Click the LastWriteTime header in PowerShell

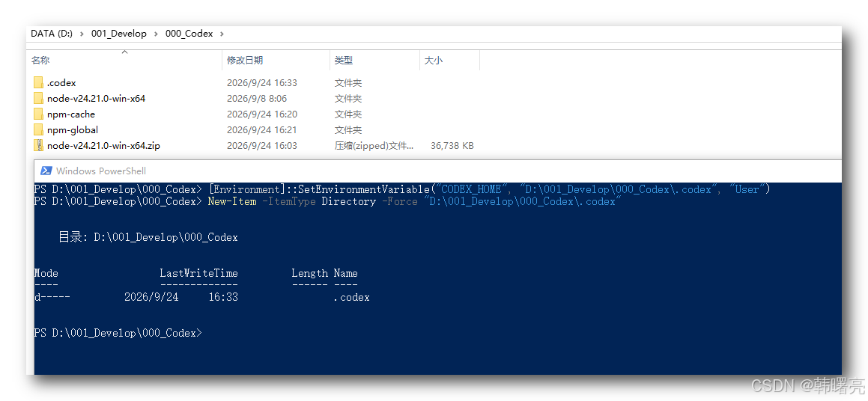(198, 272)
